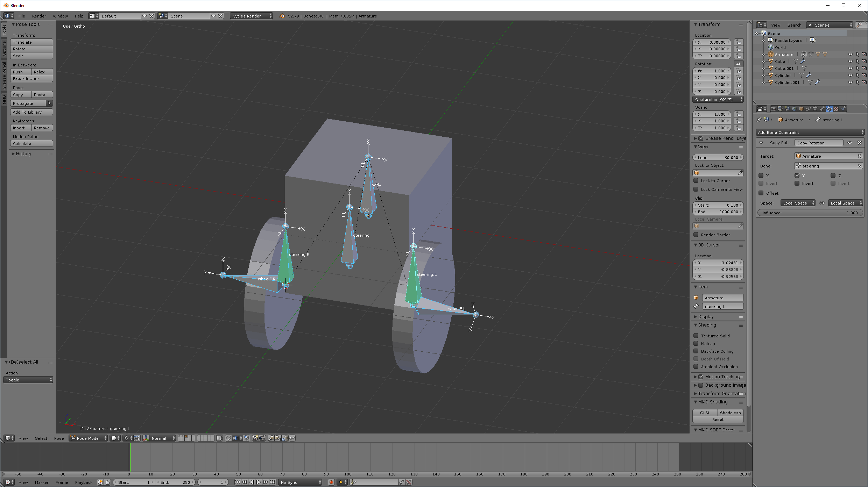Hide Cube in the outliner viewport
Screen dimensions: 868x487
click(850, 61)
